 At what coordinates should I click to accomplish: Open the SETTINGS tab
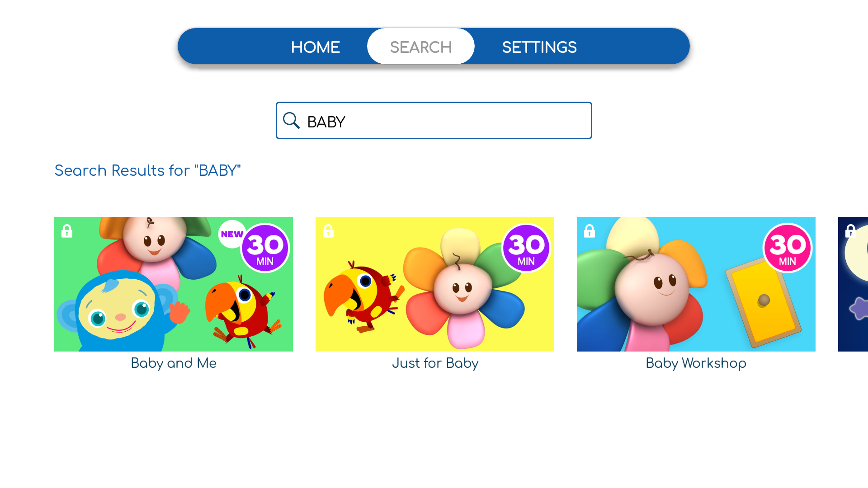pos(539,47)
